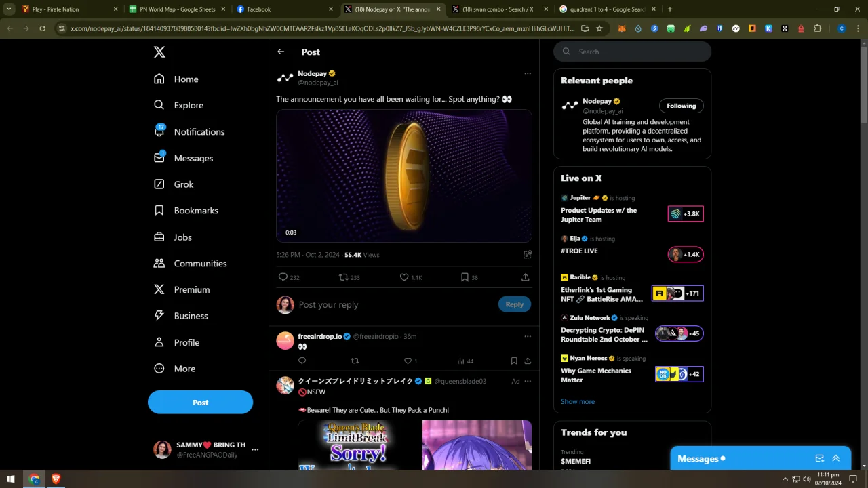Like the Nodepay post
868x488 pixels.
[x=404, y=277]
